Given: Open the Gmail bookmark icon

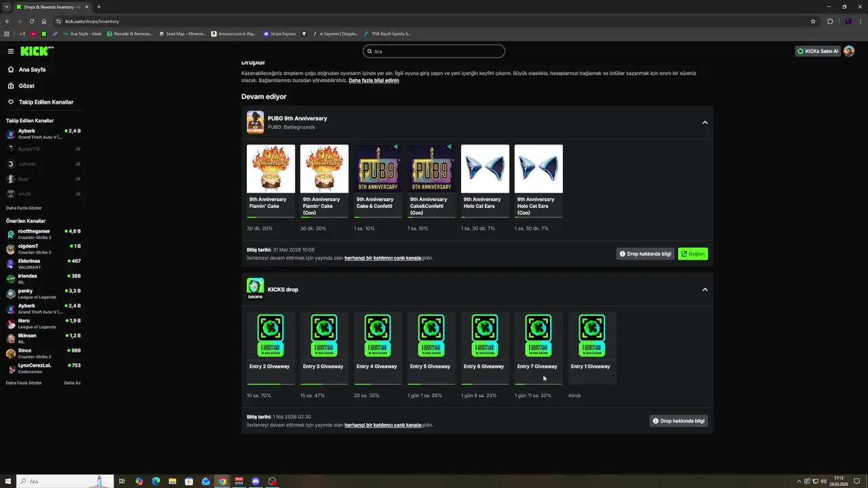Looking at the screenshot, I should (x=22, y=33).
